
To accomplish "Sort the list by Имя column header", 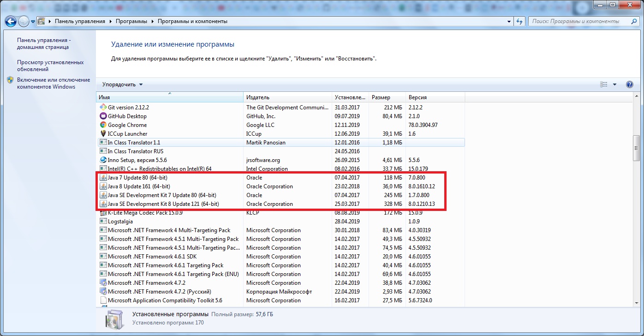I will 170,97.
